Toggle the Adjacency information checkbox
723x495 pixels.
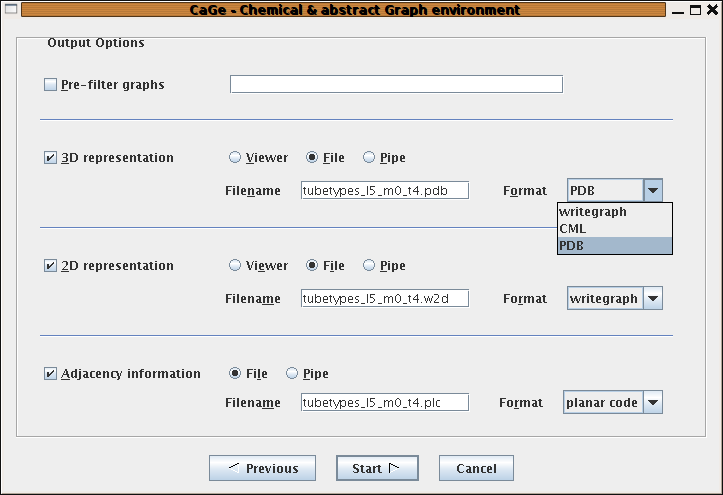coord(50,373)
